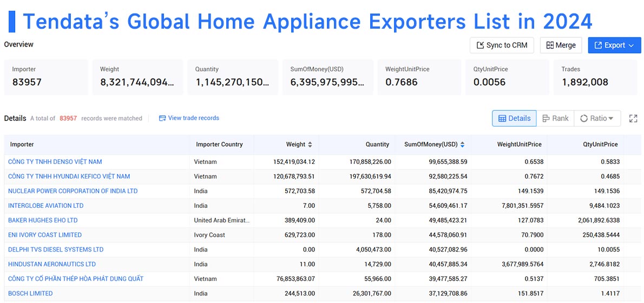Screen dimensions: 644x303
Task: Click qty unit price 2,061,892.6338
Action: [599, 220]
